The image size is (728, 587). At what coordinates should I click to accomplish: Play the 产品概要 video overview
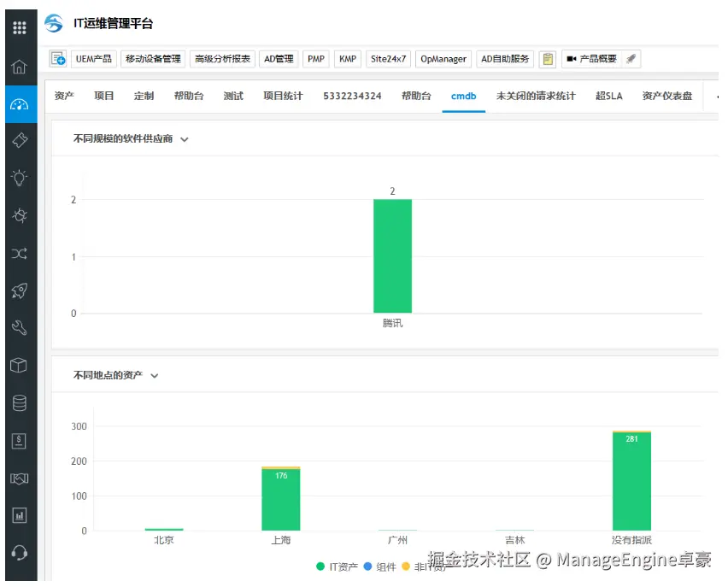[591, 59]
